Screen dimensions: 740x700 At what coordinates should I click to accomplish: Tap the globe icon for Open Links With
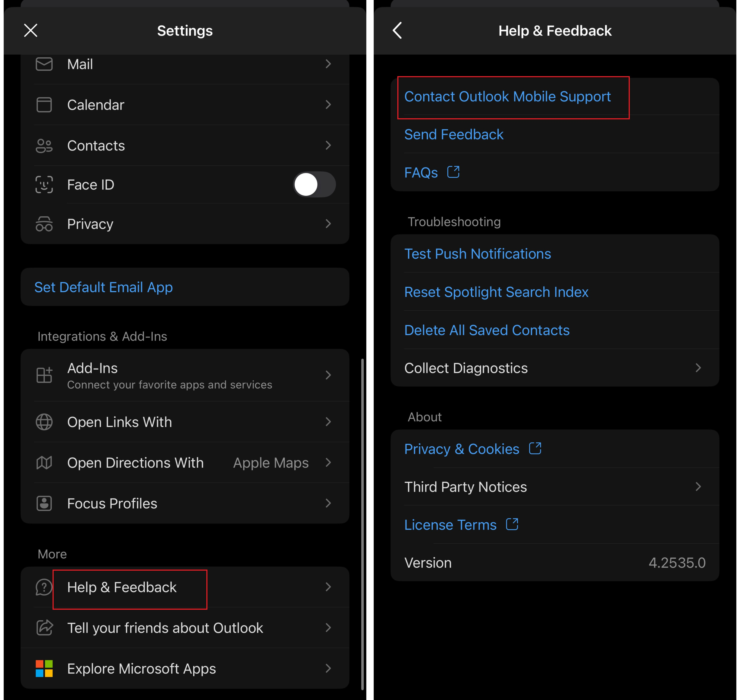point(44,422)
